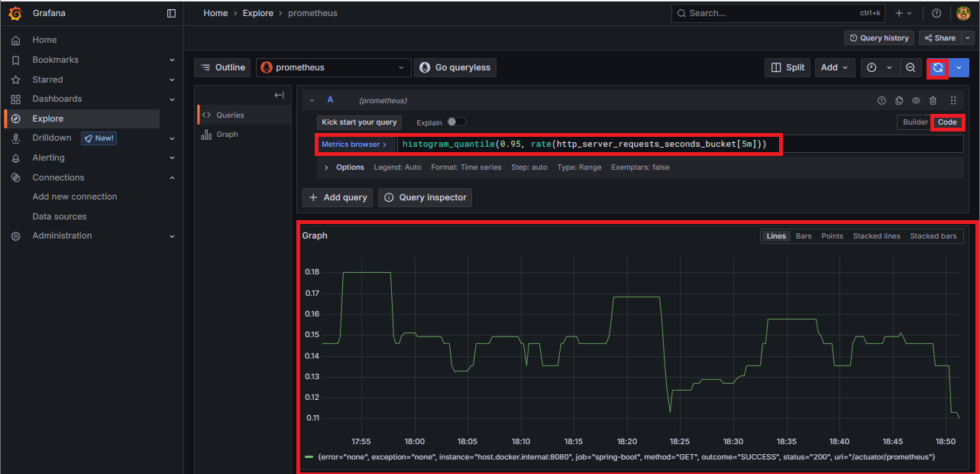Screen dimensions: 980x474
Task: Open the Share dropdown arrow
Action: click(x=967, y=37)
